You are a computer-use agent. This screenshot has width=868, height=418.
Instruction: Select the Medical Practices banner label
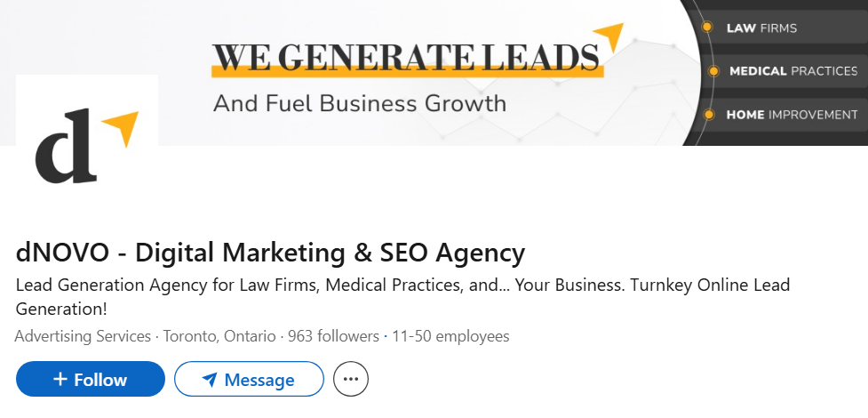793,71
